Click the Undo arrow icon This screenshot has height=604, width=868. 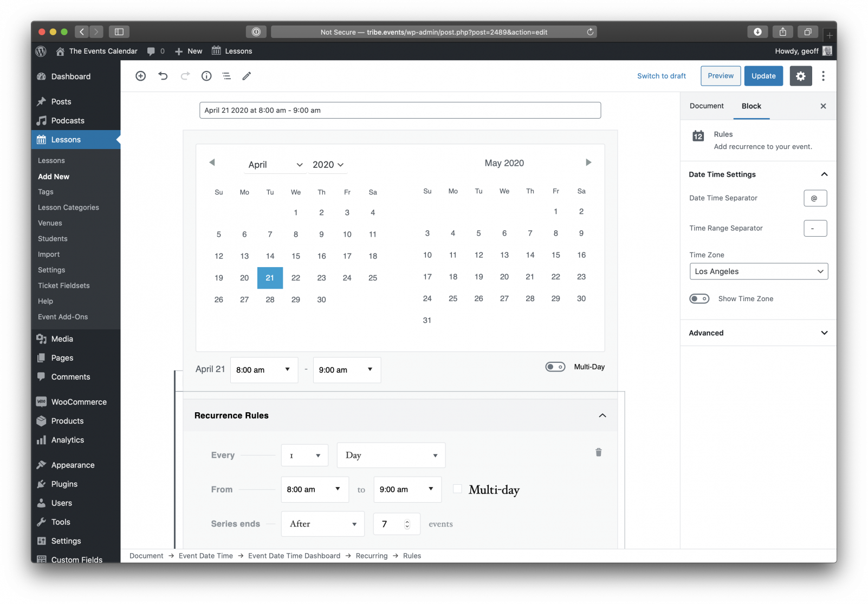coord(163,76)
